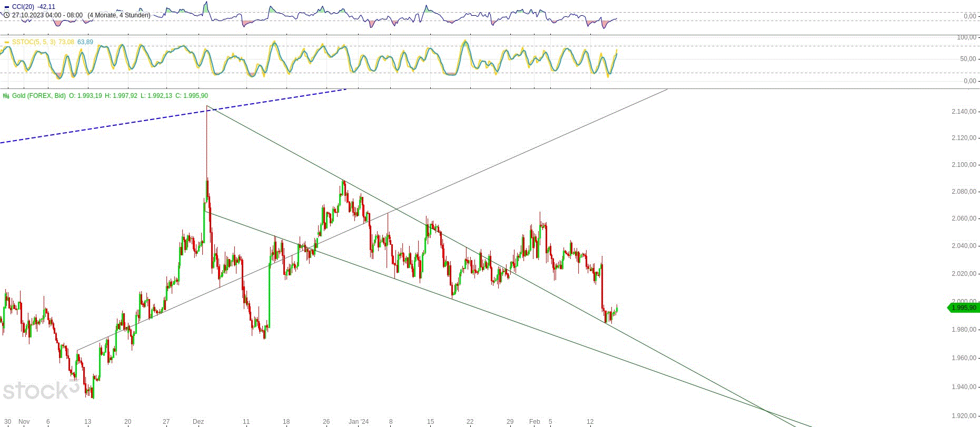Click the candlestick icon beside Gold label
This screenshot has width=980, height=427.
point(6,96)
